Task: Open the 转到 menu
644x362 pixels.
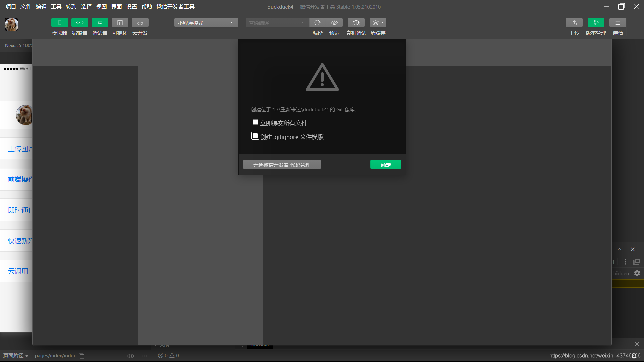Action: tap(71, 7)
